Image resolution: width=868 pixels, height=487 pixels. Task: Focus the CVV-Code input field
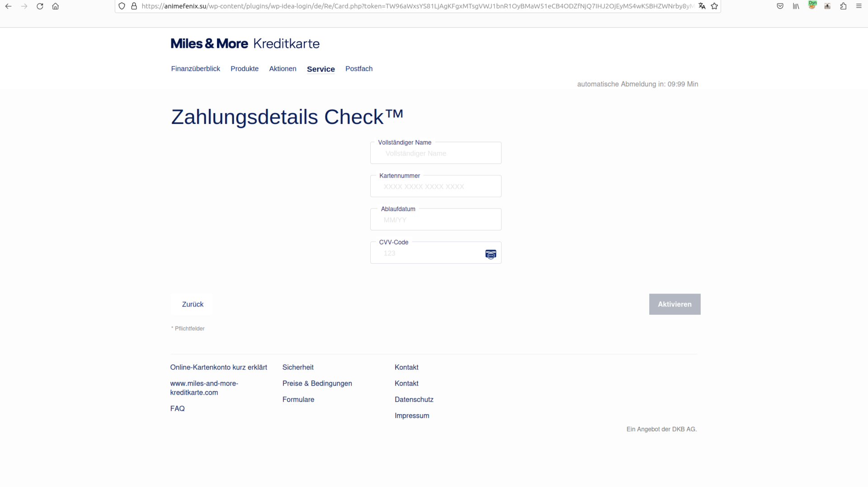(x=436, y=253)
